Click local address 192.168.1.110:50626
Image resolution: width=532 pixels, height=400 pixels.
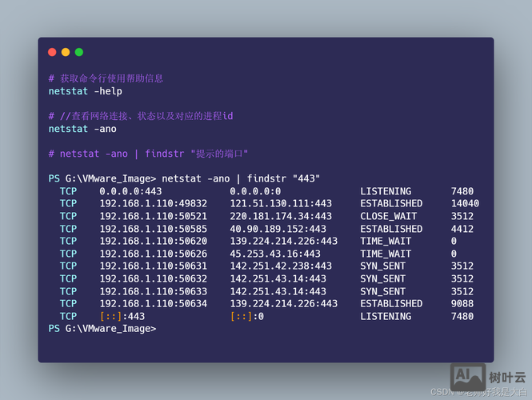(154, 254)
